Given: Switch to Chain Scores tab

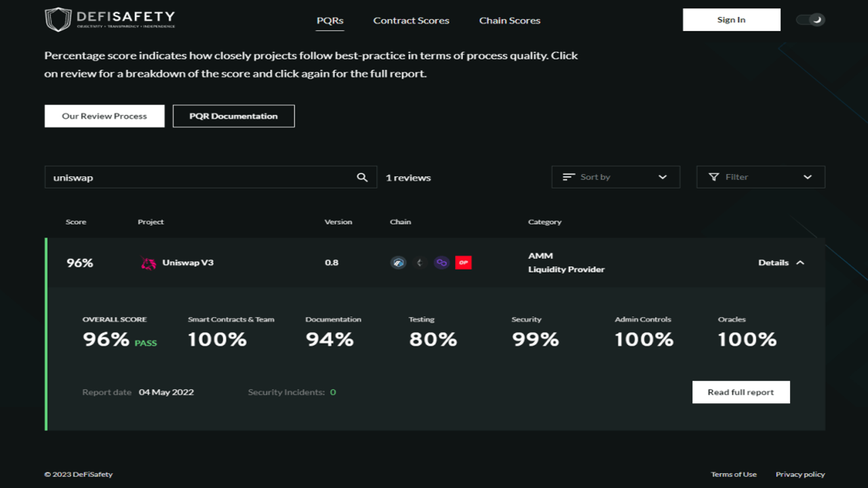Looking at the screenshot, I should coord(510,20).
